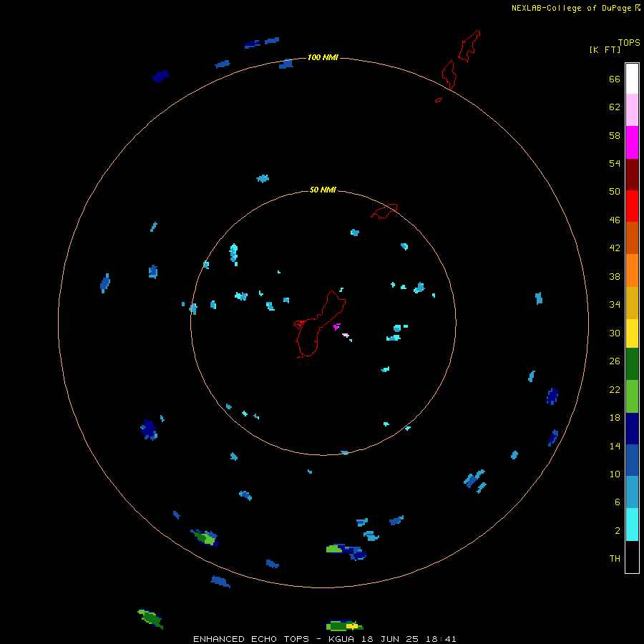Click legend value 26

tap(615, 361)
